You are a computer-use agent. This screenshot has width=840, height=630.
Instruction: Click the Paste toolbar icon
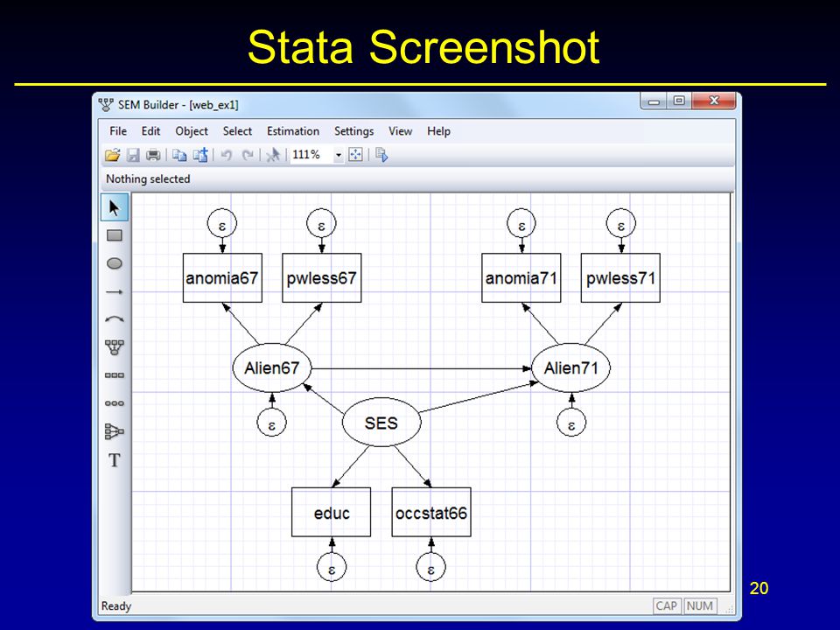tap(200, 156)
